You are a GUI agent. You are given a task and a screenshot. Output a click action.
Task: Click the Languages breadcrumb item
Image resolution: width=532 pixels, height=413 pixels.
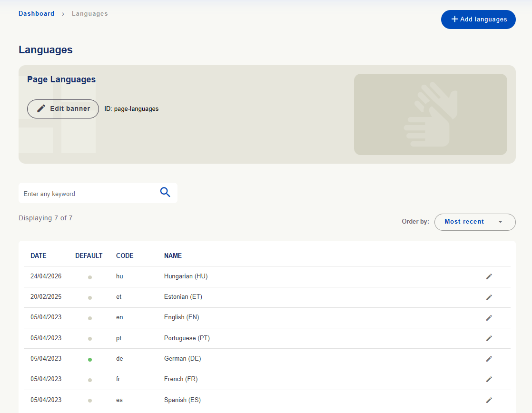click(89, 14)
